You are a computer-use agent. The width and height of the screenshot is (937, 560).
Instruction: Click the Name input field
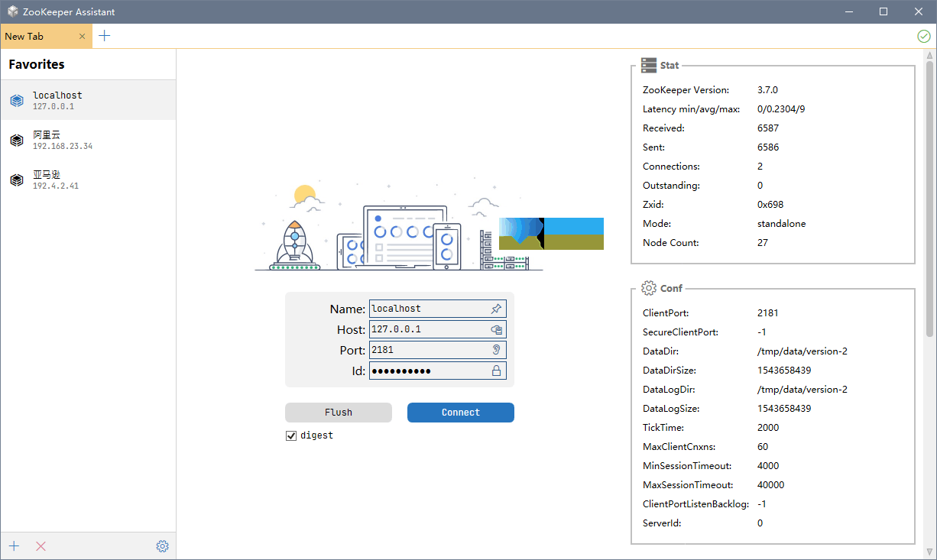437,309
